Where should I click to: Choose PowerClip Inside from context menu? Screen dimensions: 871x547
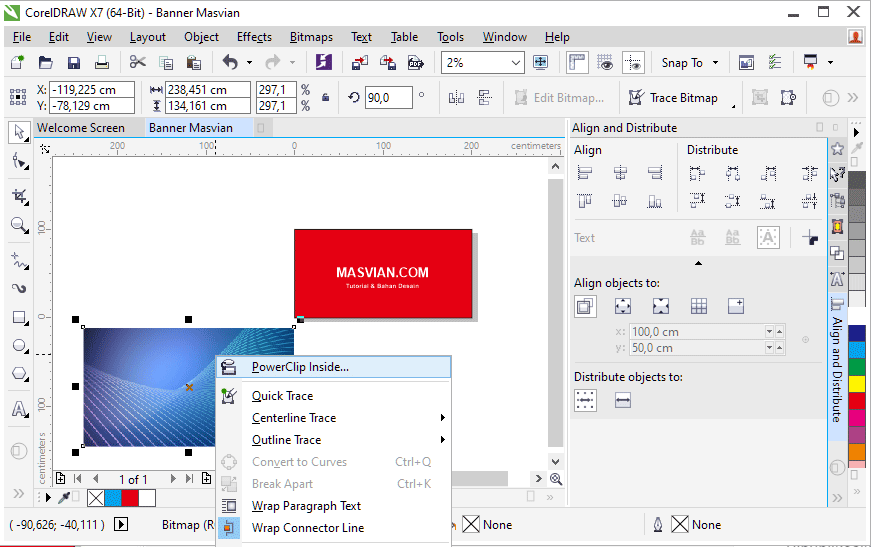pos(333,367)
